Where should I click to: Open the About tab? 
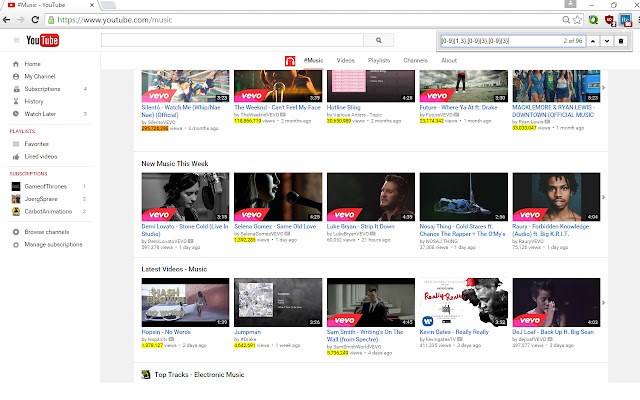(449, 61)
